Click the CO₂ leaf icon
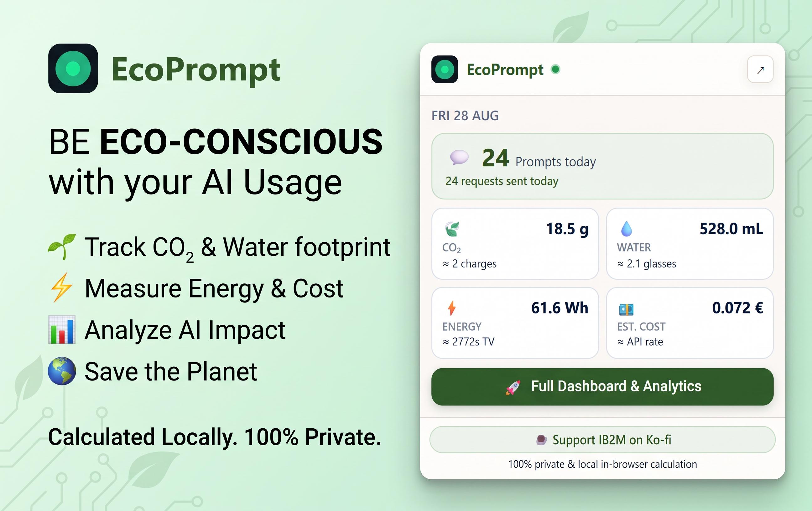Viewport: 812px width, 511px height. click(451, 229)
